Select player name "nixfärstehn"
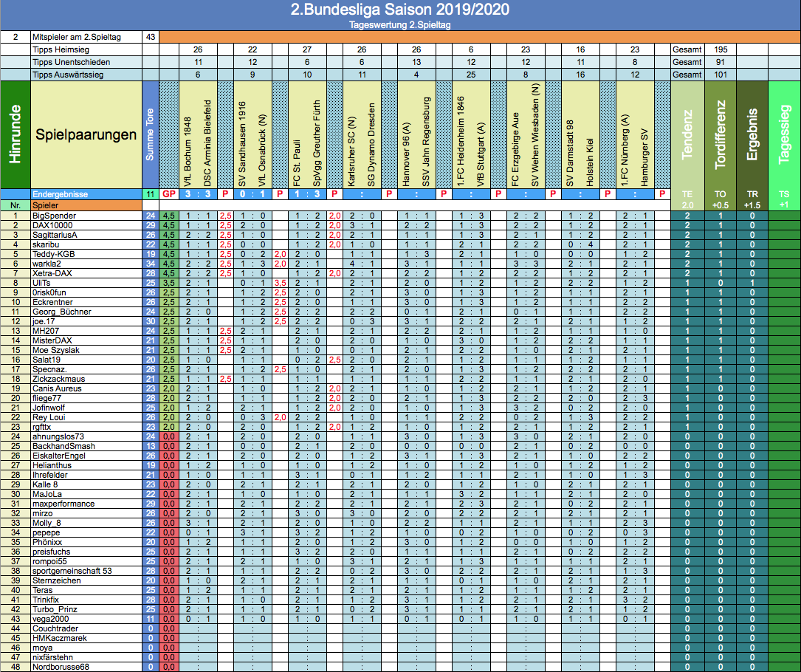Viewport: 801px width, 672px height. (x=52, y=657)
